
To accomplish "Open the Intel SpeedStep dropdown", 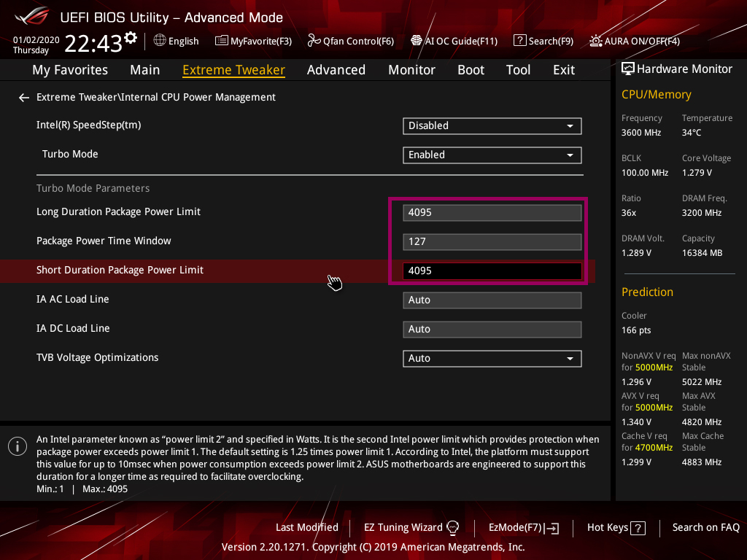I will coord(492,125).
